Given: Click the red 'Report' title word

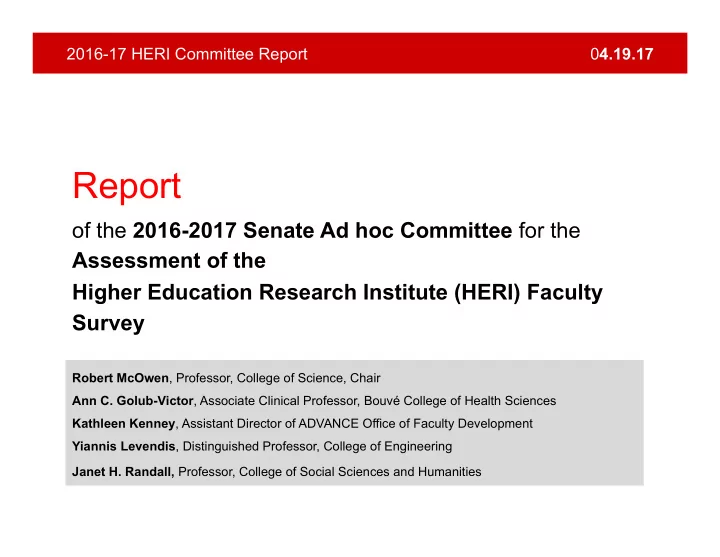Looking at the screenshot, I should click(127, 186).
